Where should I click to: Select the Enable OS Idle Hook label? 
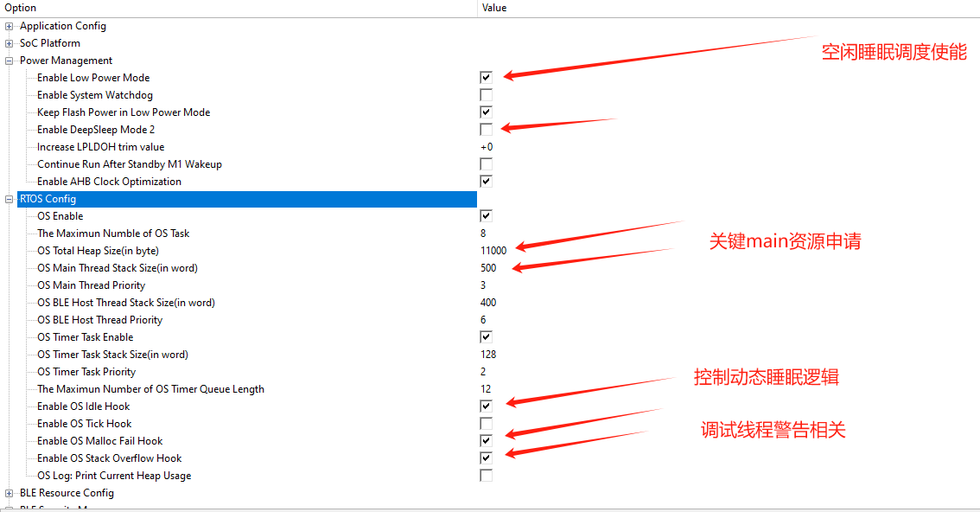(84, 406)
